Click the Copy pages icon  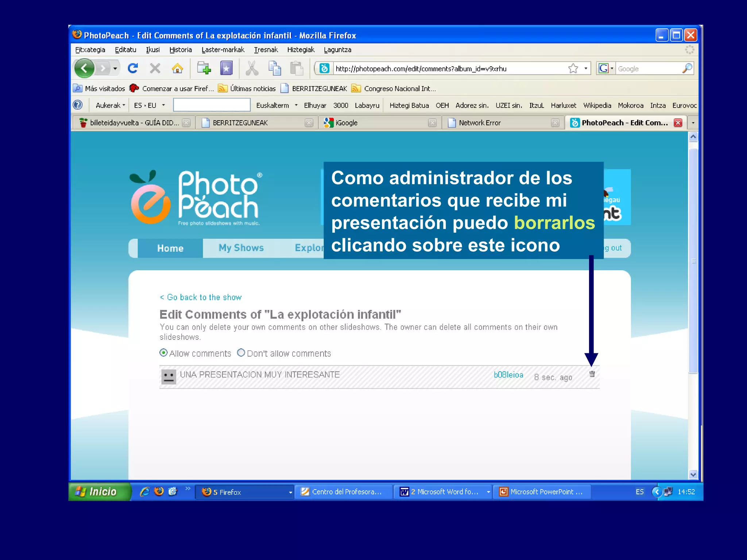(274, 68)
